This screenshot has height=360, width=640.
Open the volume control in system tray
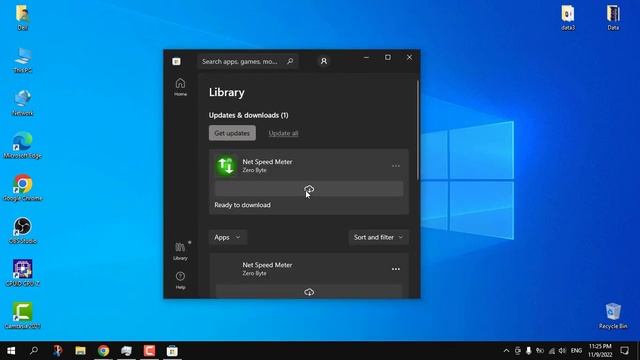pos(562,351)
